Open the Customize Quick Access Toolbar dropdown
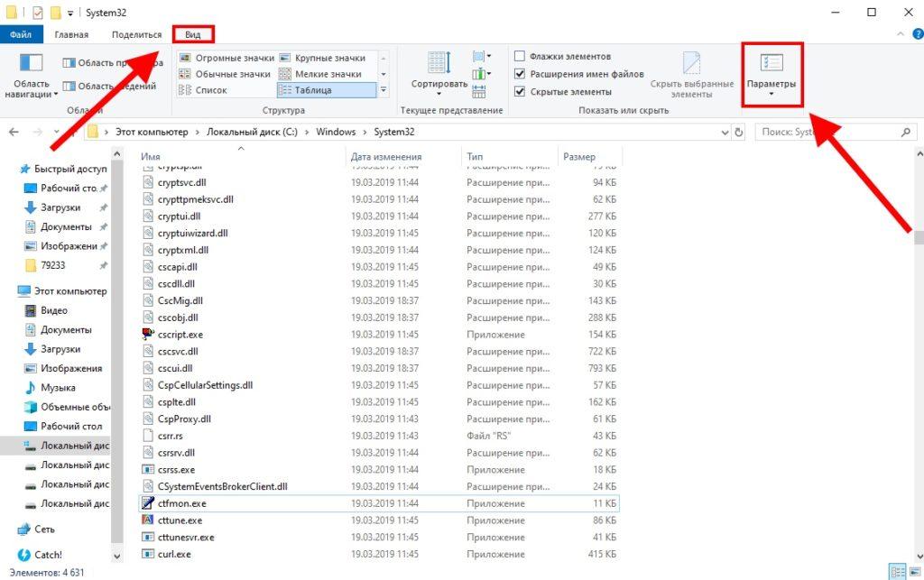 click(70, 13)
